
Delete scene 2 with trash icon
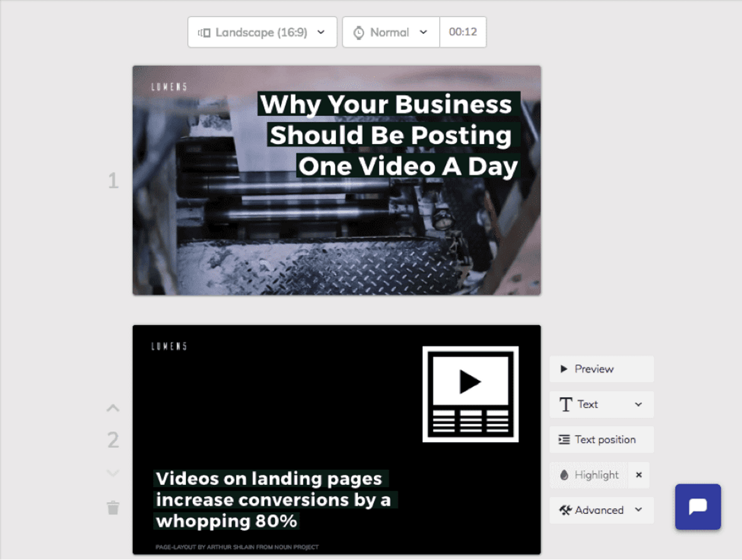click(x=113, y=508)
